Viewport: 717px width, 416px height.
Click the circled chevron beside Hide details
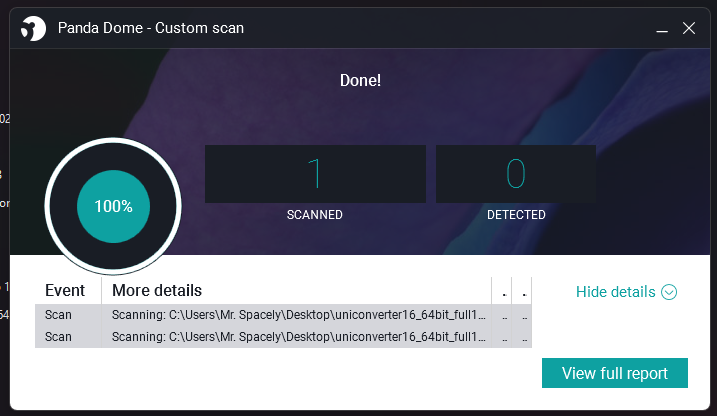click(669, 292)
